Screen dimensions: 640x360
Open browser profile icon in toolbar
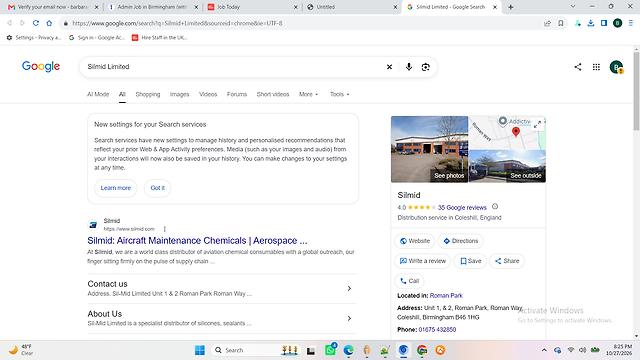click(618, 23)
